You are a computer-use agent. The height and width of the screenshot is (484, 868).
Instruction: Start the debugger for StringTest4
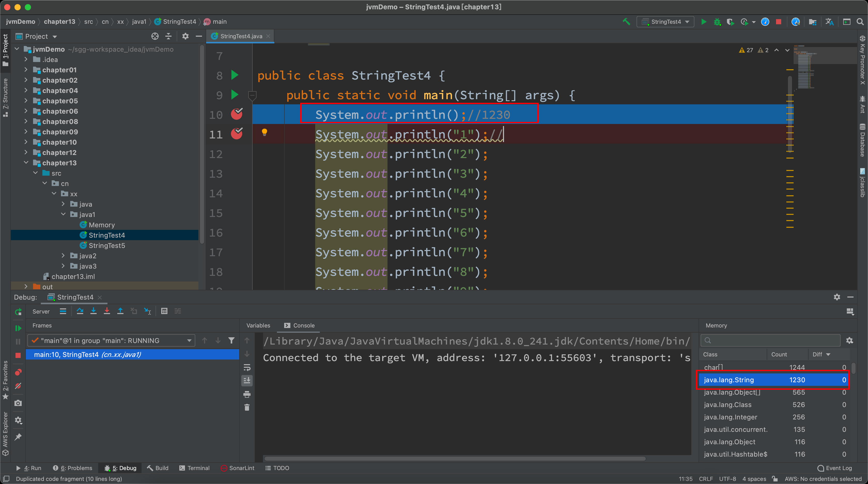[717, 21]
